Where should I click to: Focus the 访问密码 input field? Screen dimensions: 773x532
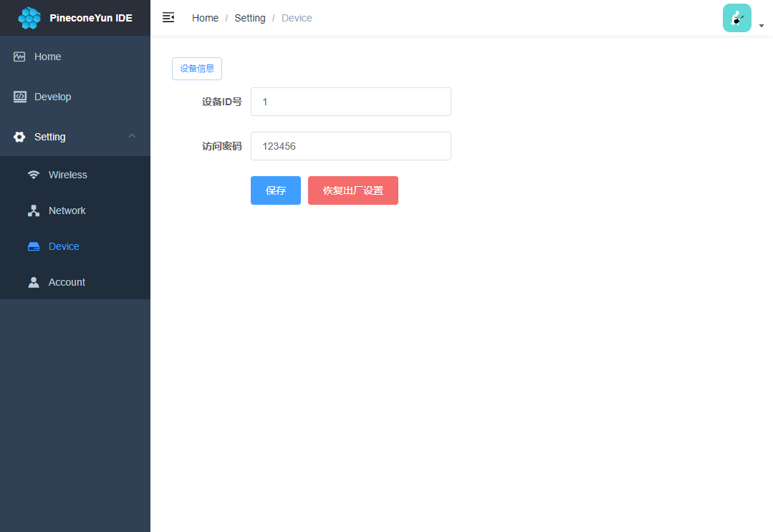pos(351,146)
